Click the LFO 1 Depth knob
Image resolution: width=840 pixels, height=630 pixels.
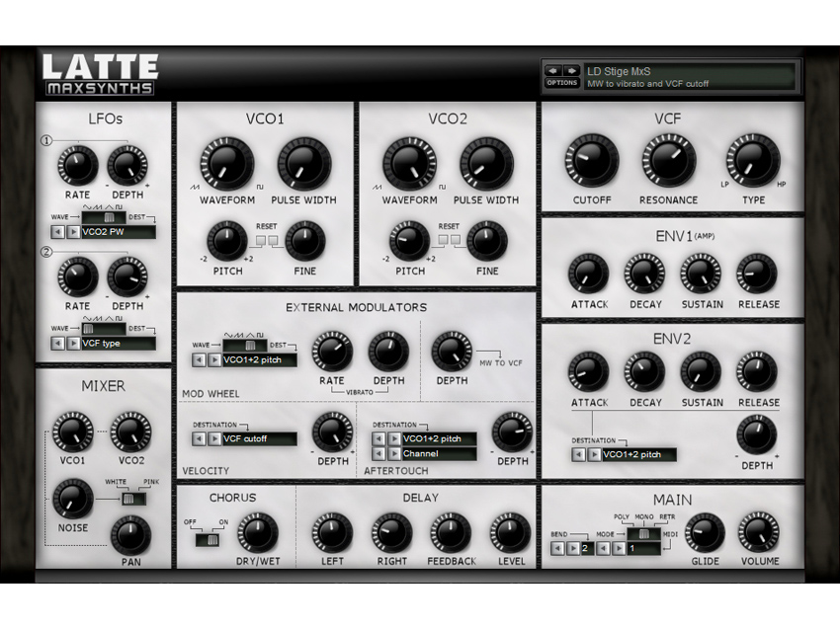[x=127, y=165]
